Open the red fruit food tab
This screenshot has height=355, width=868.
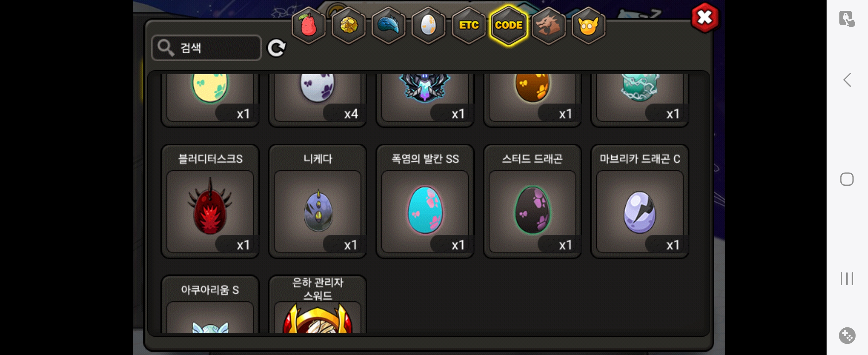pos(308,26)
